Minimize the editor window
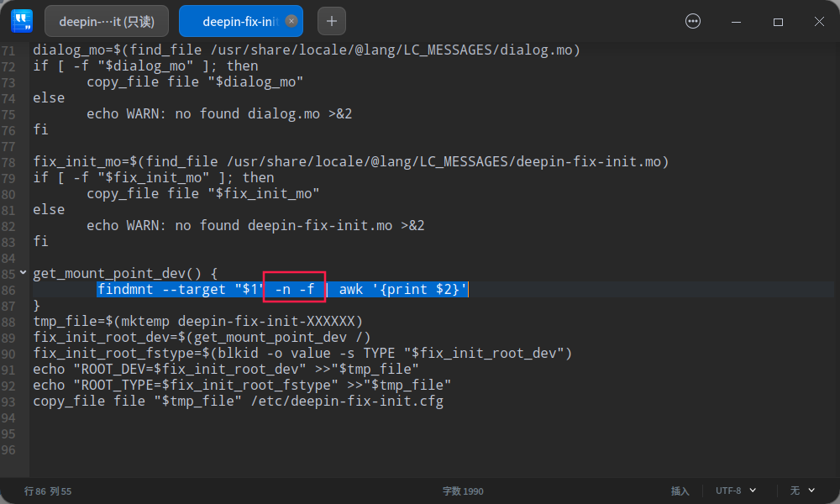 click(736, 22)
